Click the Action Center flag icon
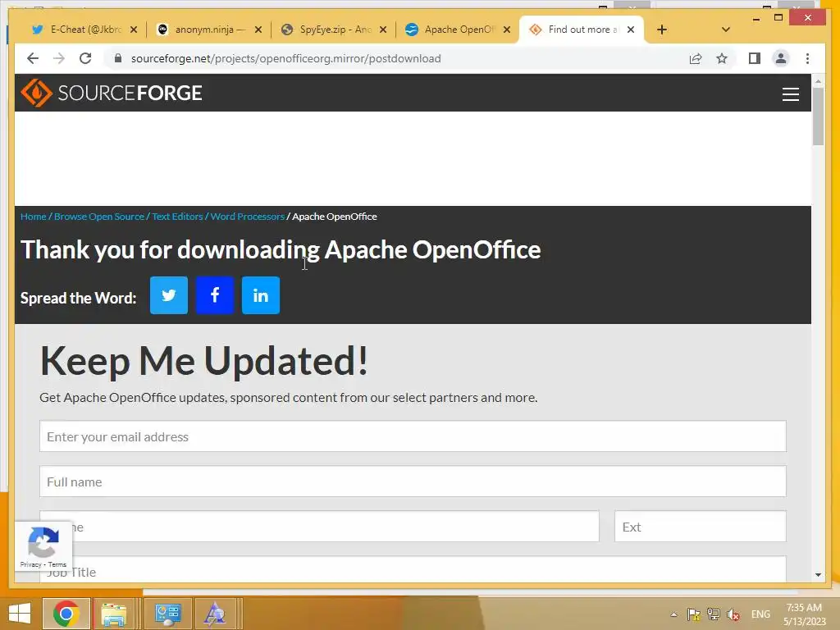 694,614
